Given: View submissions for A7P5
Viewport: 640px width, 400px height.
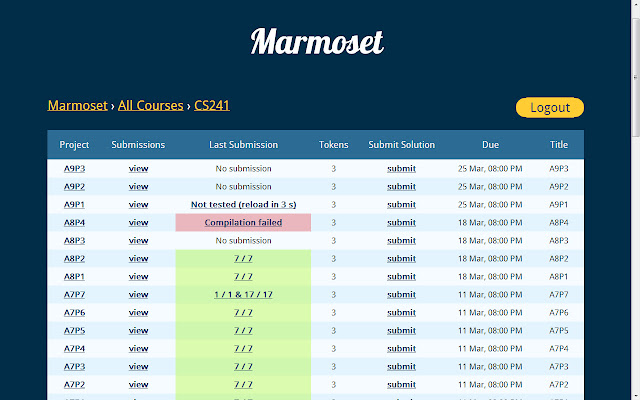Looking at the screenshot, I should [138, 330].
